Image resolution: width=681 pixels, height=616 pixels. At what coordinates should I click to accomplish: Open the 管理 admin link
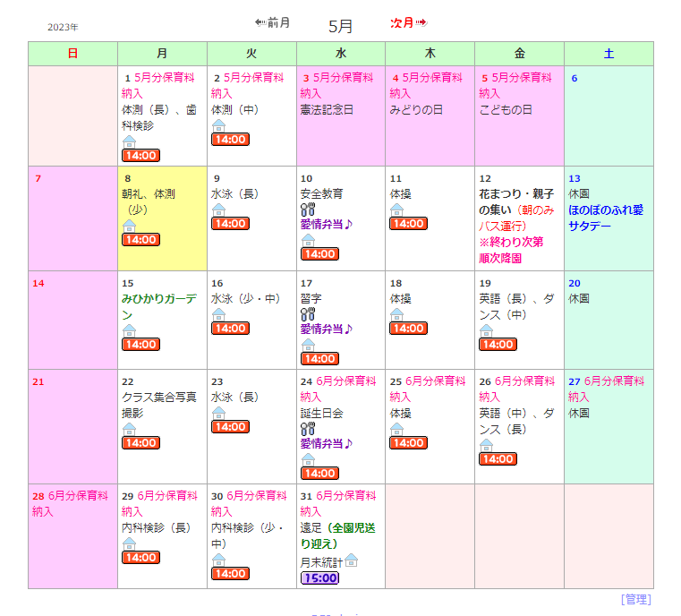click(636, 599)
